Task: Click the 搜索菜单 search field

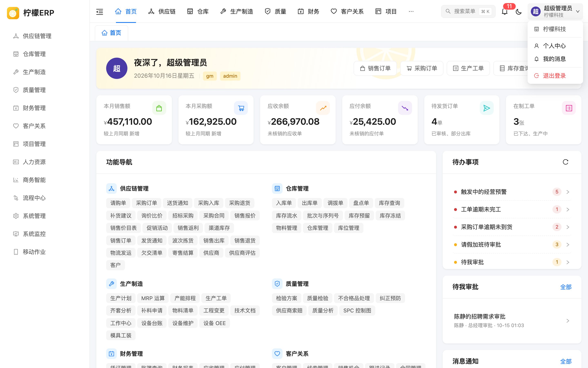Action: [x=468, y=11]
